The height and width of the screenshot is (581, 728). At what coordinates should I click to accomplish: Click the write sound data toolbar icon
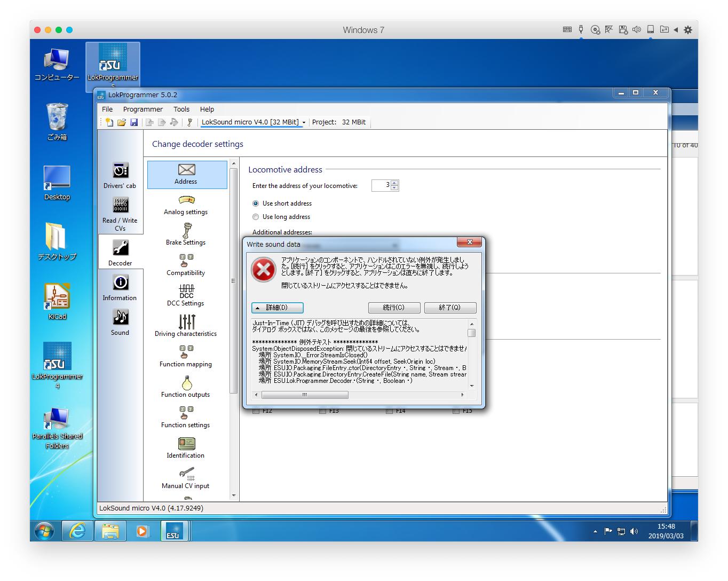click(x=174, y=122)
